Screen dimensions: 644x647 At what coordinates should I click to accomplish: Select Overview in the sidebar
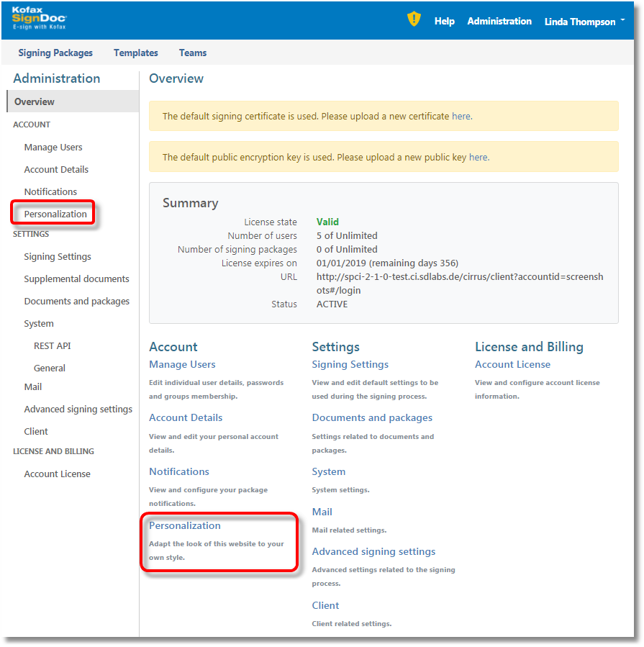[35, 101]
